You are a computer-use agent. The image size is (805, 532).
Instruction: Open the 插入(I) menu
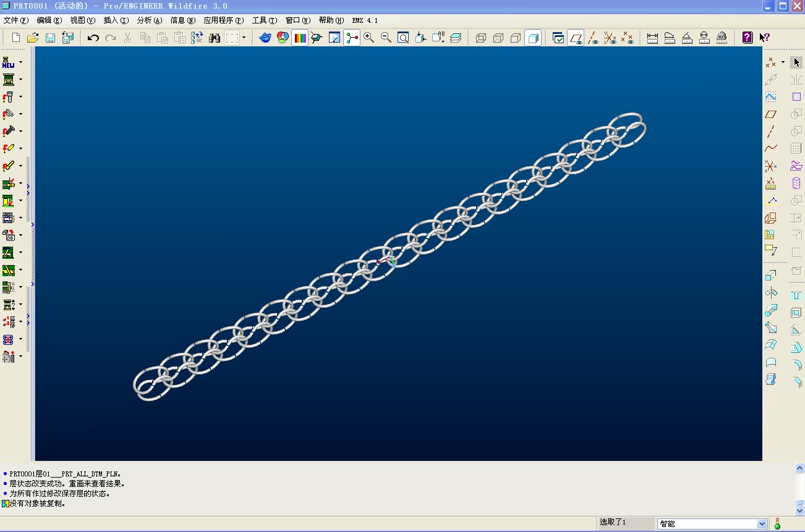coord(116,20)
